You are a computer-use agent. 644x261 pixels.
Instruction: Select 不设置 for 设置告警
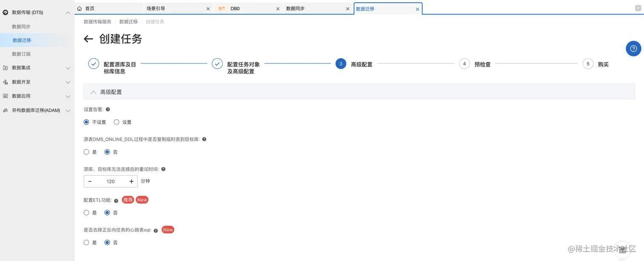pyautogui.click(x=86, y=122)
